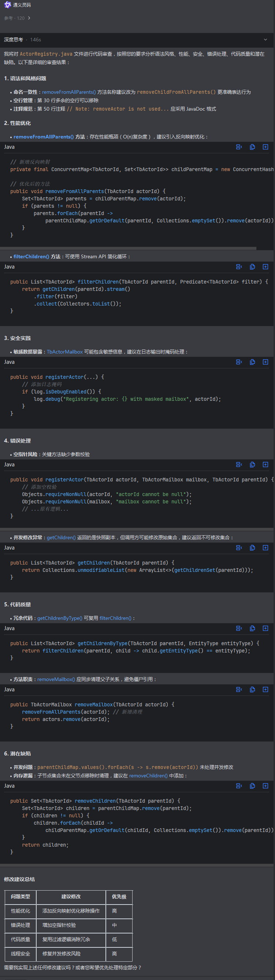Follow the getChildrenByType() link under 冗余代码
Screen dimensions: 275x980
click(60, 618)
